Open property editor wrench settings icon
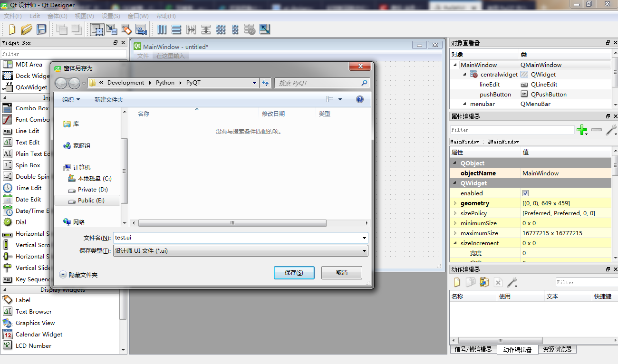Image resolution: width=618 pixels, height=364 pixels. click(611, 130)
